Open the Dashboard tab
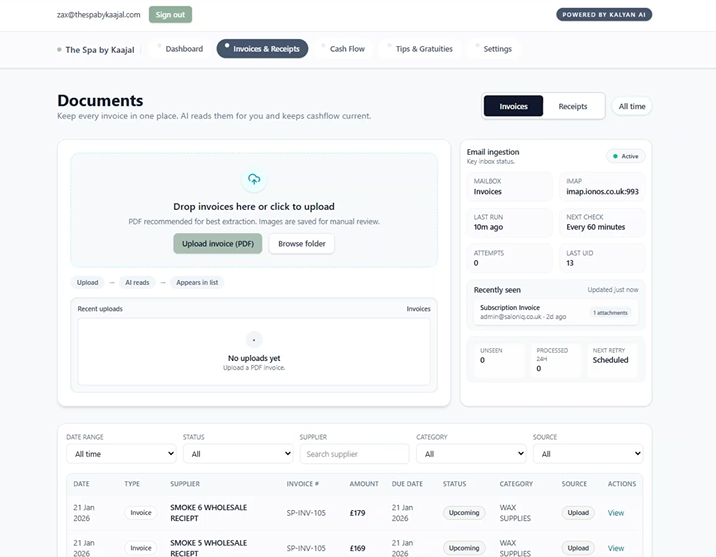 tap(183, 49)
